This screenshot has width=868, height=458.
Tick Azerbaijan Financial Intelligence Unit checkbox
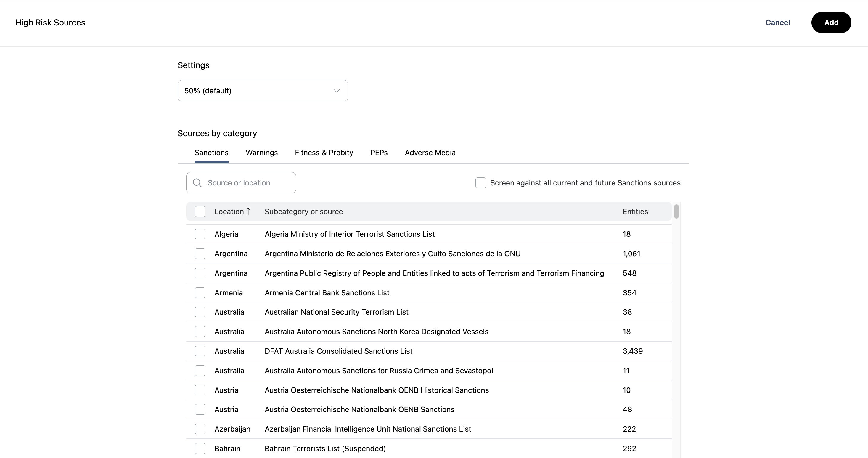click(200, 429)
